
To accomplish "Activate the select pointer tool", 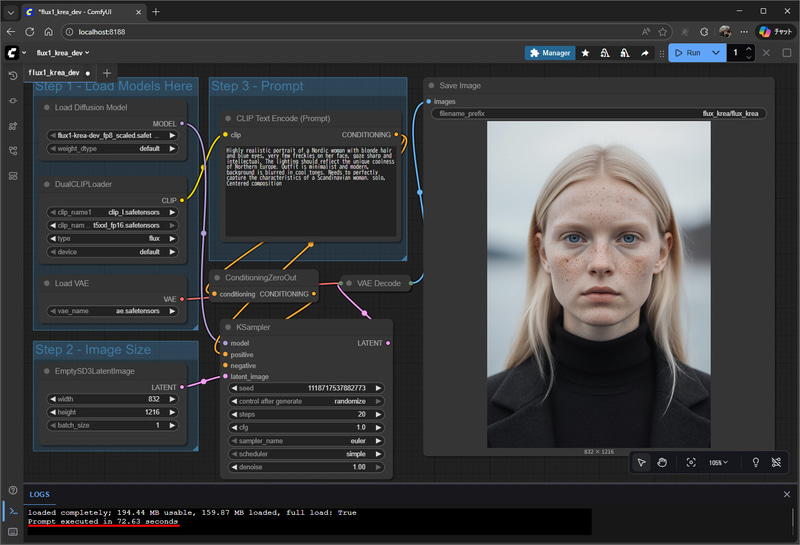I will (642, 462).
